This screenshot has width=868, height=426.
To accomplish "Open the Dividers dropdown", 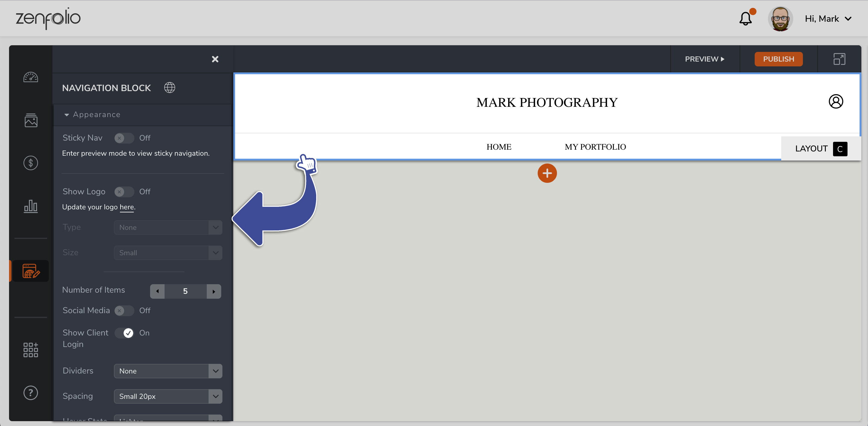I will tap(168, 371).
